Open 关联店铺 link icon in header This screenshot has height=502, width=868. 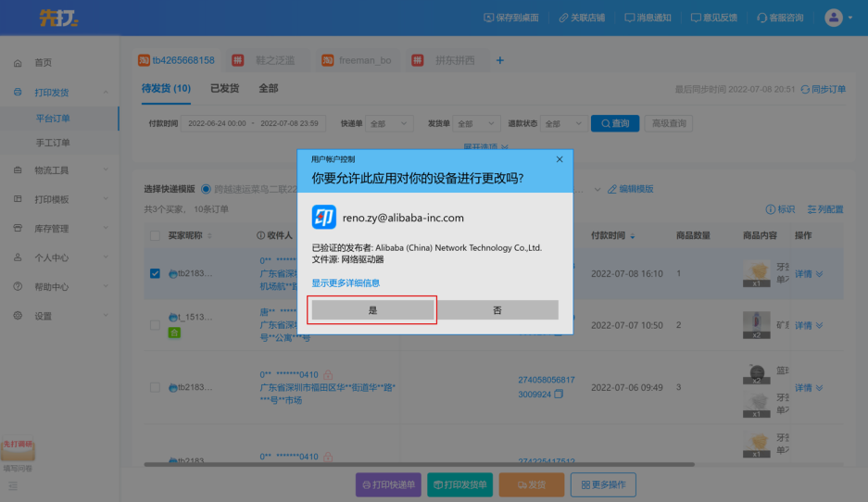(x=562, y=18)
